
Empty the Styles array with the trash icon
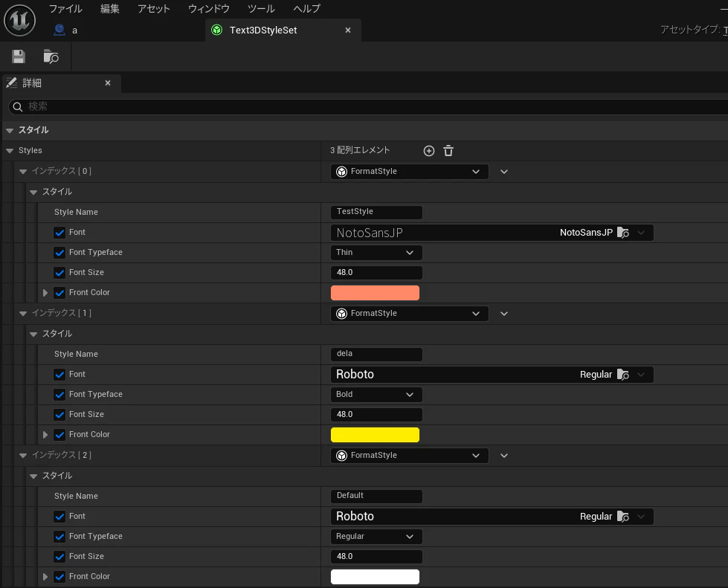[448, 151]
